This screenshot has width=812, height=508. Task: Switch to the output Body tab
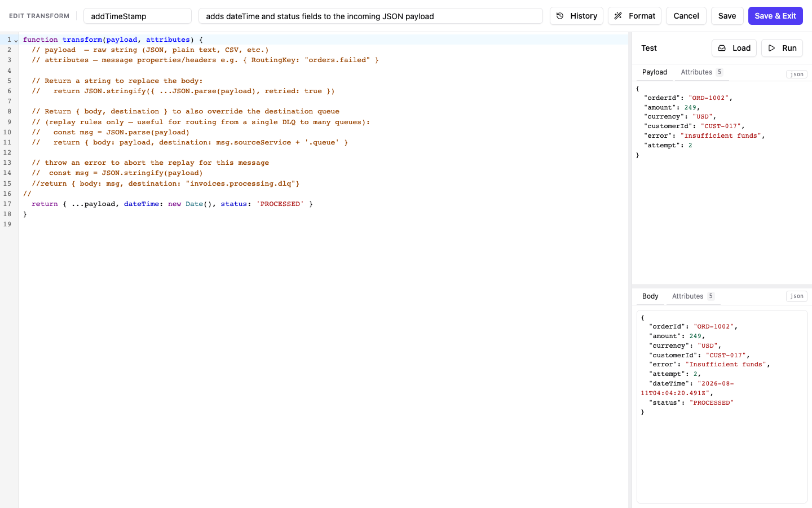pyautogui.click(x=650, y=296)
